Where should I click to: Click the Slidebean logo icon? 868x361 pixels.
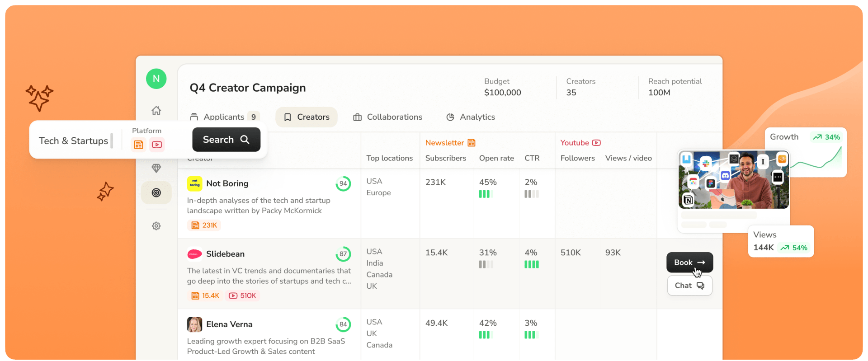(x=194, y=254)
